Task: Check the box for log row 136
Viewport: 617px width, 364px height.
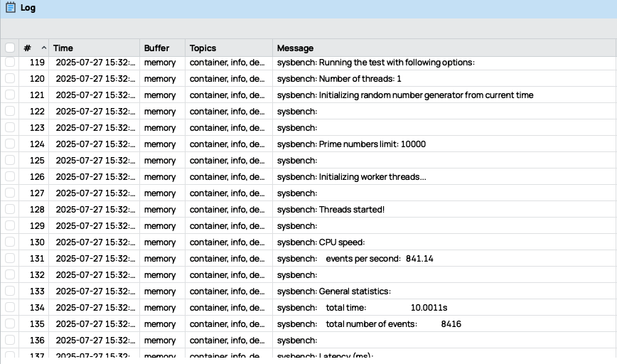Action: (x=10, y=340)
